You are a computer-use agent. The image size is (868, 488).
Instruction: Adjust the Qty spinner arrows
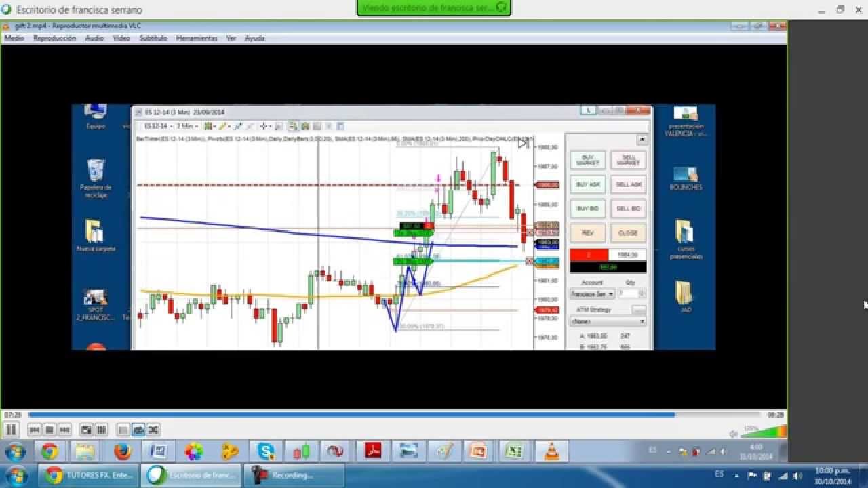(642, 293)
